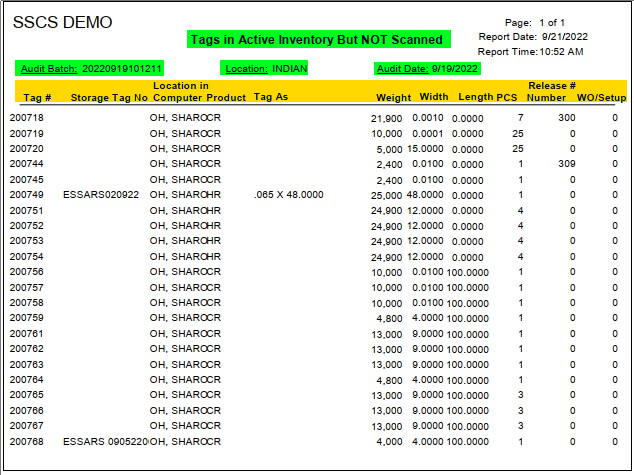Select tag number 200752
The image size is (634, 475).
pyautogui.click(x=26, y=226)
